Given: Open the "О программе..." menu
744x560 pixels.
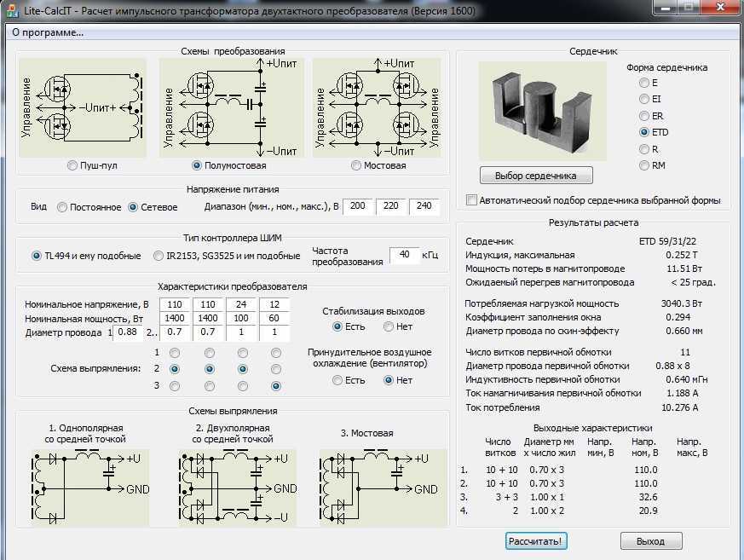Looking at the screenshot, I should click(x=48, y=32).
